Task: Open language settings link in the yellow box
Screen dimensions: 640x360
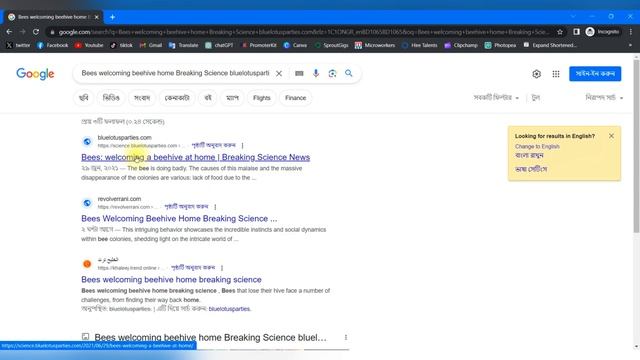Action: (x=531, y=169)
